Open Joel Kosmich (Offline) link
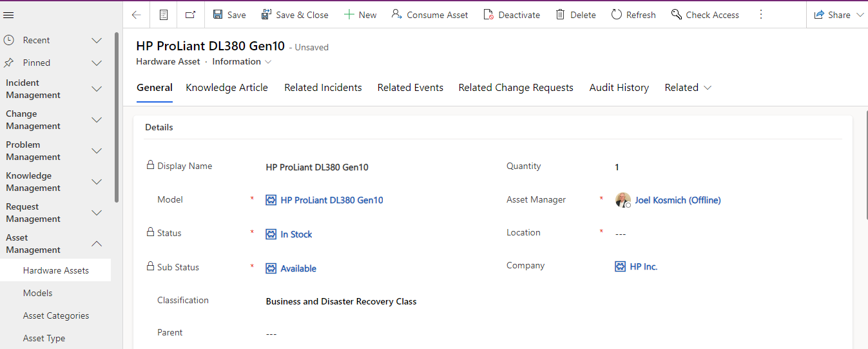This screenshot has width=868, height=349. (678, 200)
